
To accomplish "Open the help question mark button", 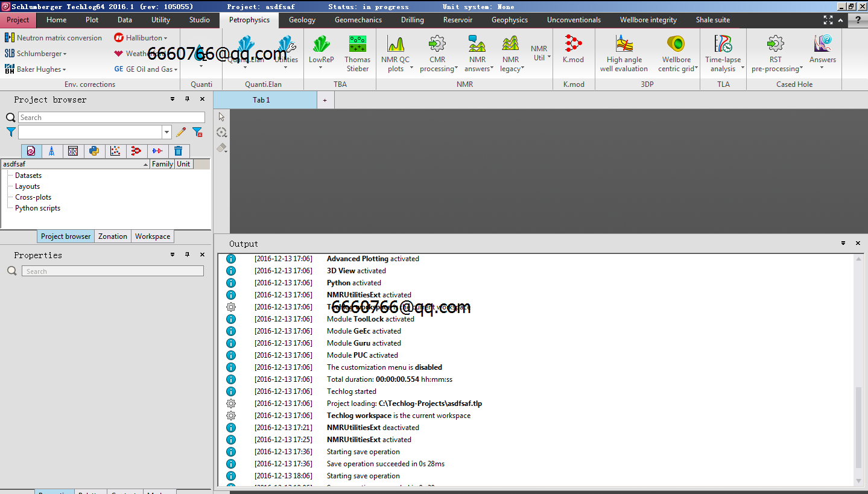I will pyautogui.click(x=858, y=20).
